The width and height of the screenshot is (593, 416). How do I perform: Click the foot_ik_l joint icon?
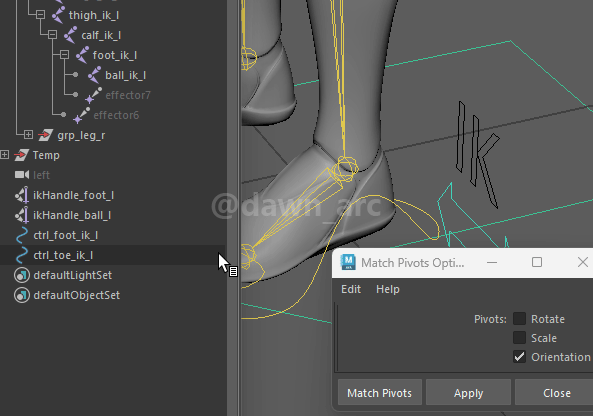(x=82, y=55)
